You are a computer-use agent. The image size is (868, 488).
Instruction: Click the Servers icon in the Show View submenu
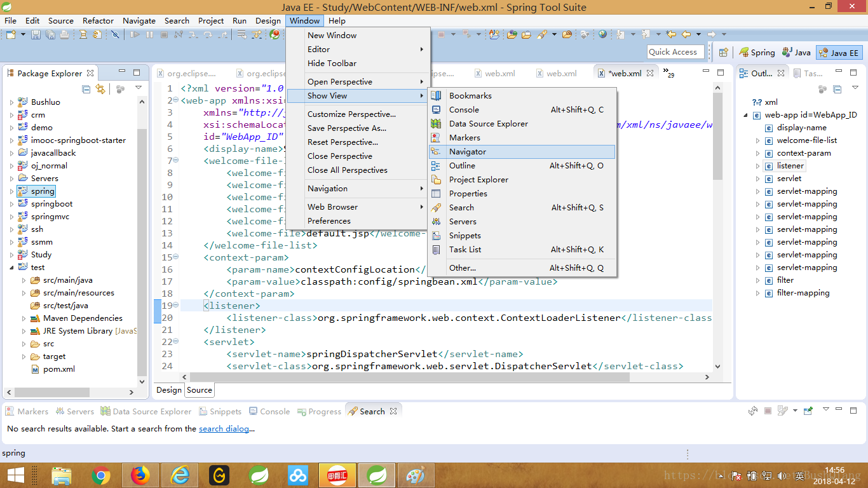pos(436,221)
